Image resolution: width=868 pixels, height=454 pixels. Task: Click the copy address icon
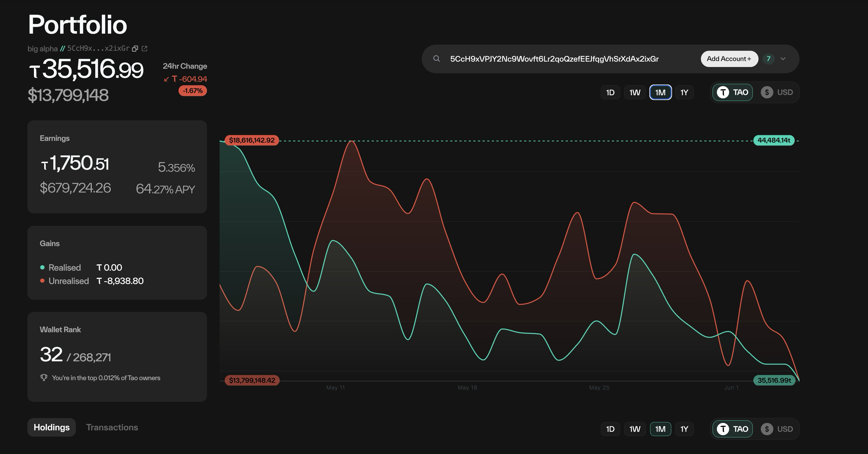(135, 48)
